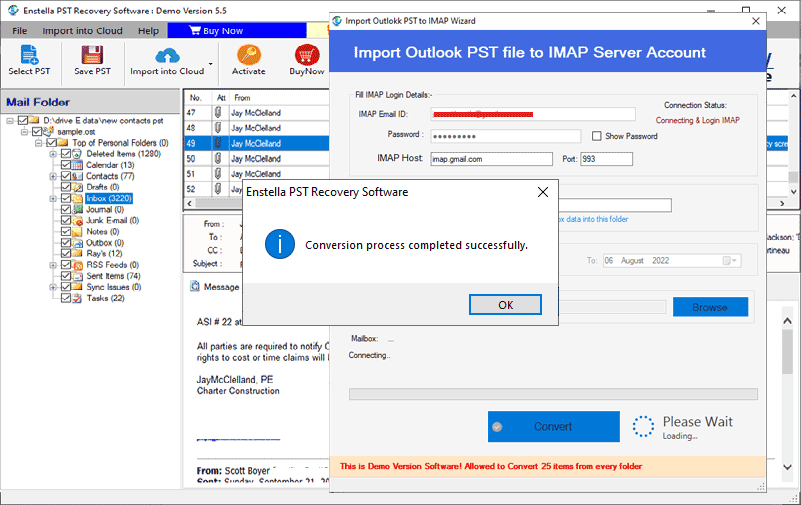Click the Sent Items folder icon
The image size is (801, 505).
coord(77,276)
